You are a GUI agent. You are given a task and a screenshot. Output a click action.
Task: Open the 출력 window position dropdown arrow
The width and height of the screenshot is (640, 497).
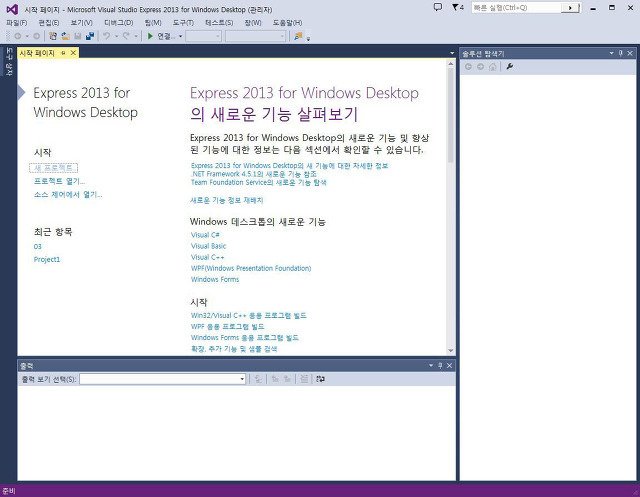431,366
